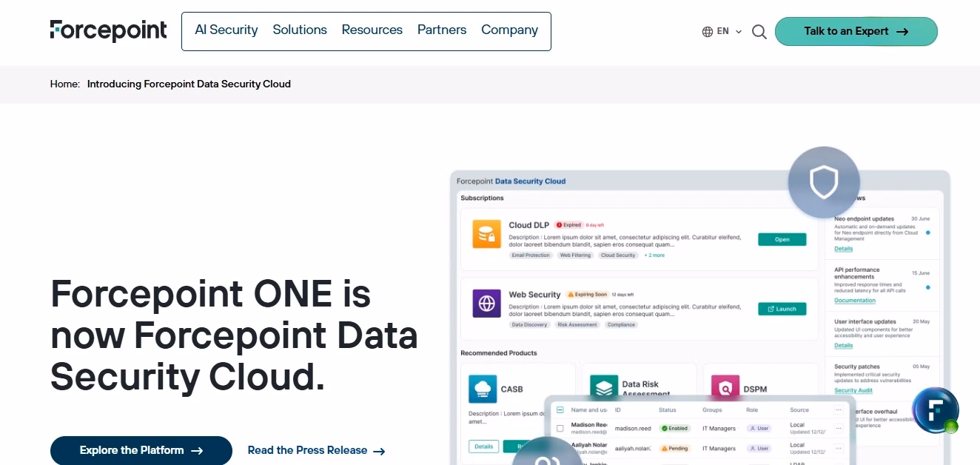Click the orange 'Pending' status badge

(x=675, y=448)
